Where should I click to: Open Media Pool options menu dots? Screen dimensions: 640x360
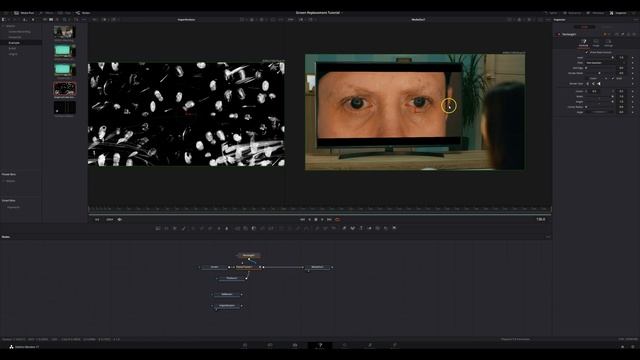click(x=84, y=19)
